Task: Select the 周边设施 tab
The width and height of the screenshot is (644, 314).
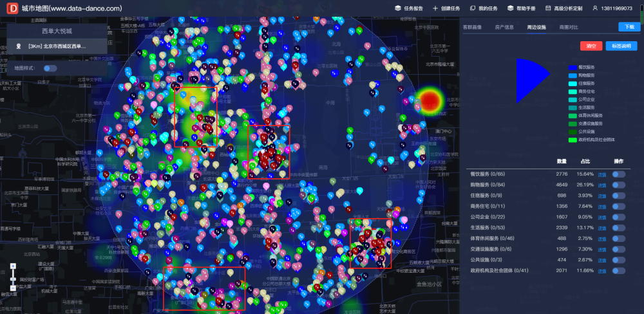Action: (536, 27)
